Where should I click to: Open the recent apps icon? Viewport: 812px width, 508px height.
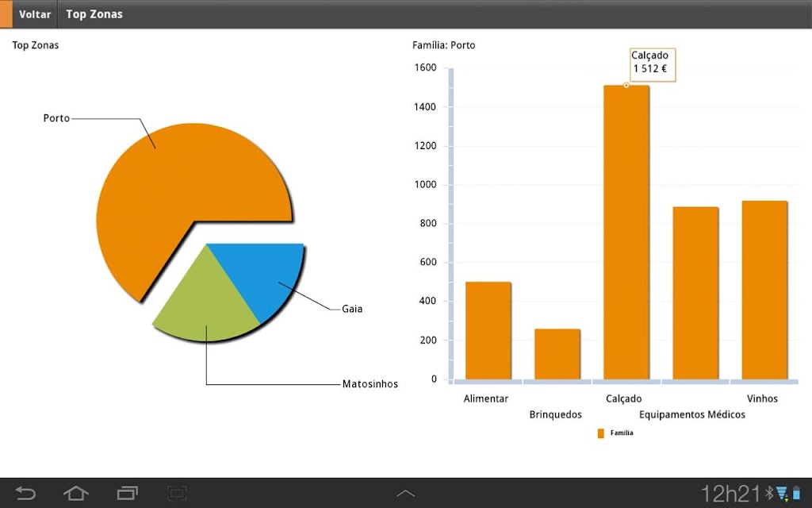[128, 493]
